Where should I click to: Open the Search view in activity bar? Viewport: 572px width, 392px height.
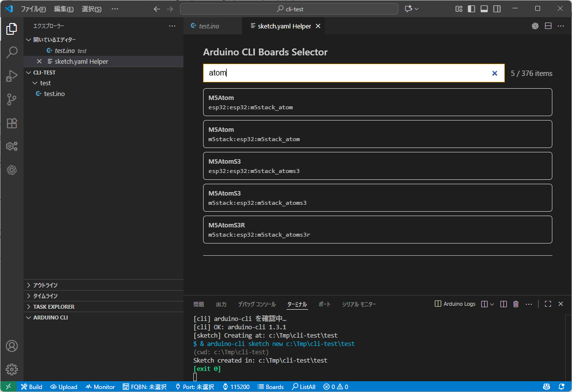coord(12,52)
